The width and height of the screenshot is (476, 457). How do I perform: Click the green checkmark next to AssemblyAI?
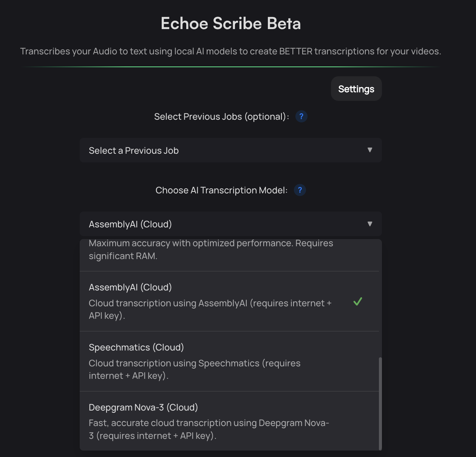357,301
